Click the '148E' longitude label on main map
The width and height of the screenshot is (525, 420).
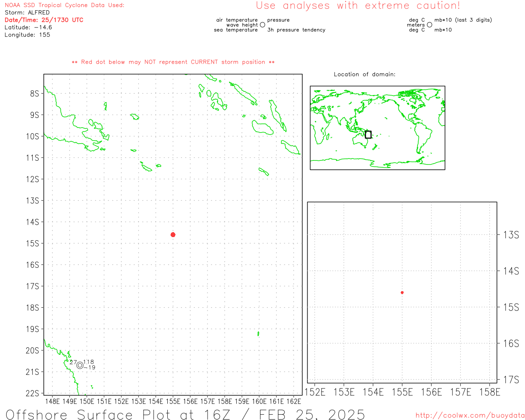pyautogui.click(x=52, y=401)
